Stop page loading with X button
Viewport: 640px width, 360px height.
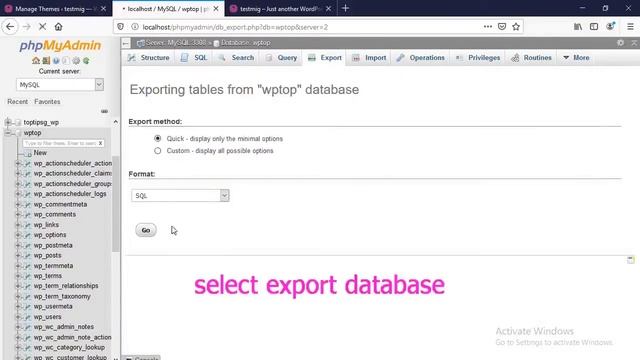pyautogui.click(x=42, y=27)
